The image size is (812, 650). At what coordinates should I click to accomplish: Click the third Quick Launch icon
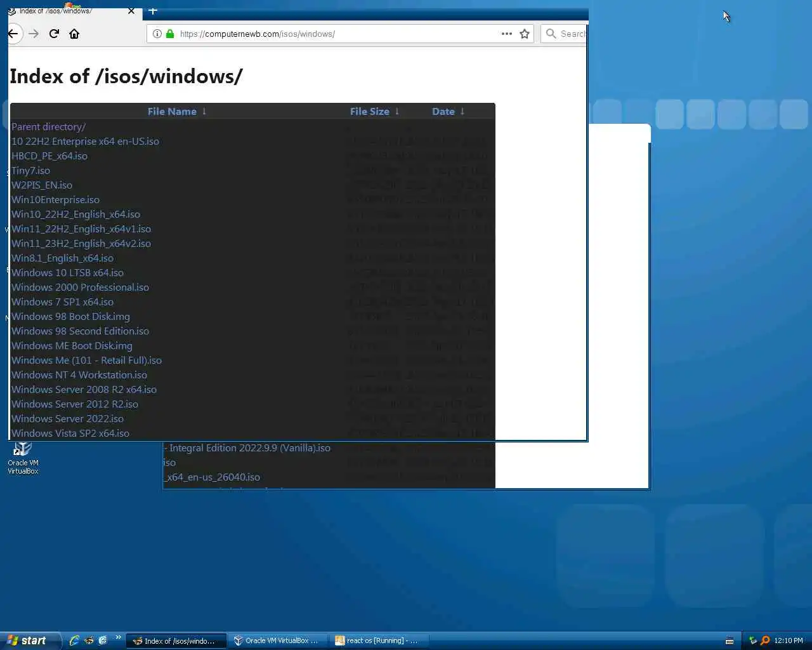pos(103,640)
